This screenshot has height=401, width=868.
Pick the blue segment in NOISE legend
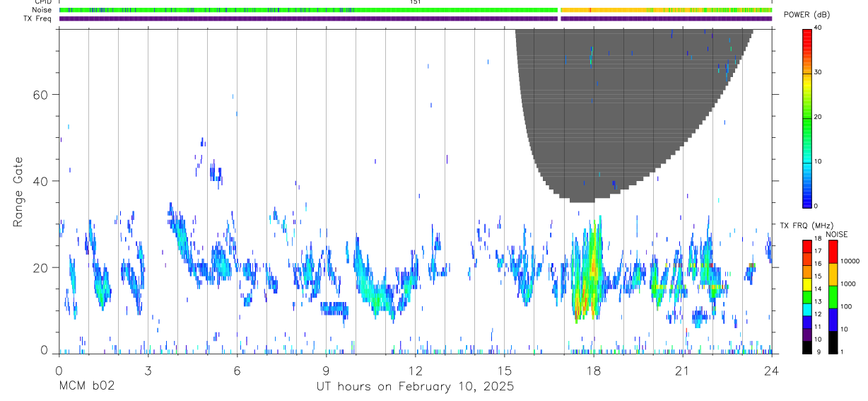tap(833, 320)
